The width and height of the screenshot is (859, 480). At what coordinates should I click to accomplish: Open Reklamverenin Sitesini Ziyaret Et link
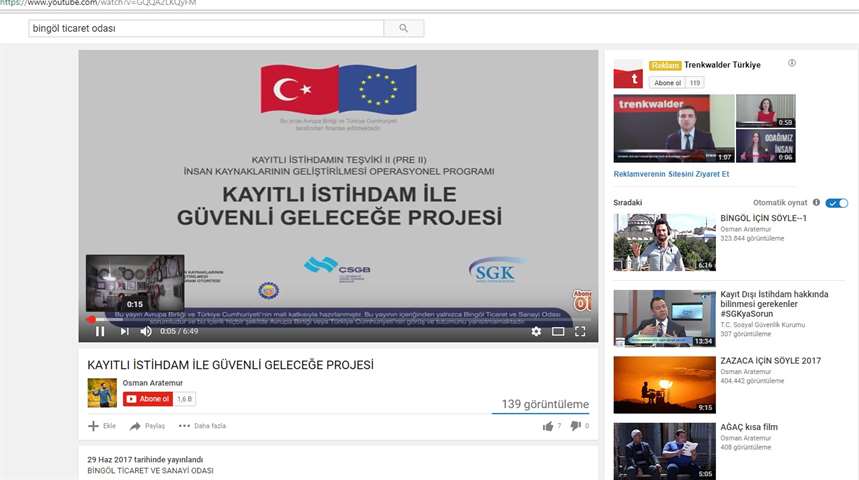pyautogui.click(x=671, y=174)
